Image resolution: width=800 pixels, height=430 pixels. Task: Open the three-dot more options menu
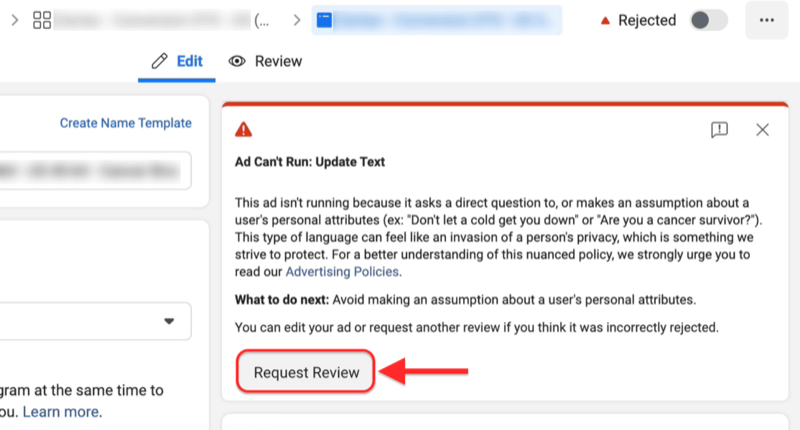(x=767, y=20)
